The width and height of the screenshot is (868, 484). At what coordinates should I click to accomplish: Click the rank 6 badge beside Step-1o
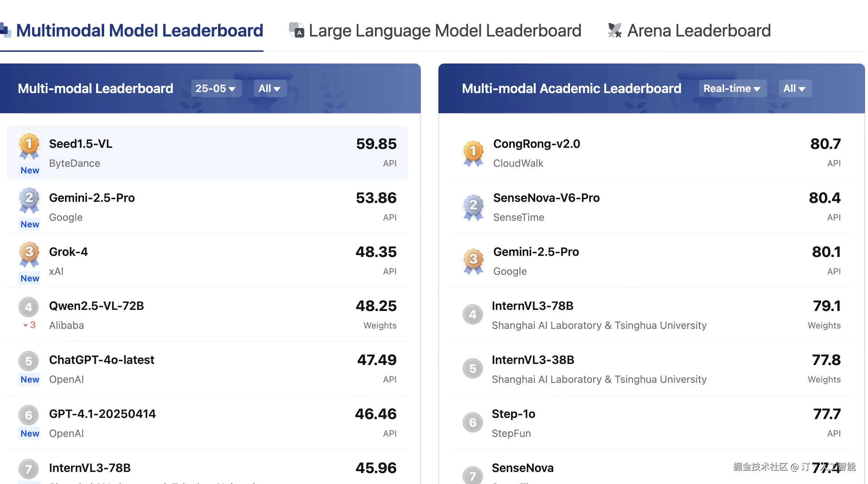[473, 422]
